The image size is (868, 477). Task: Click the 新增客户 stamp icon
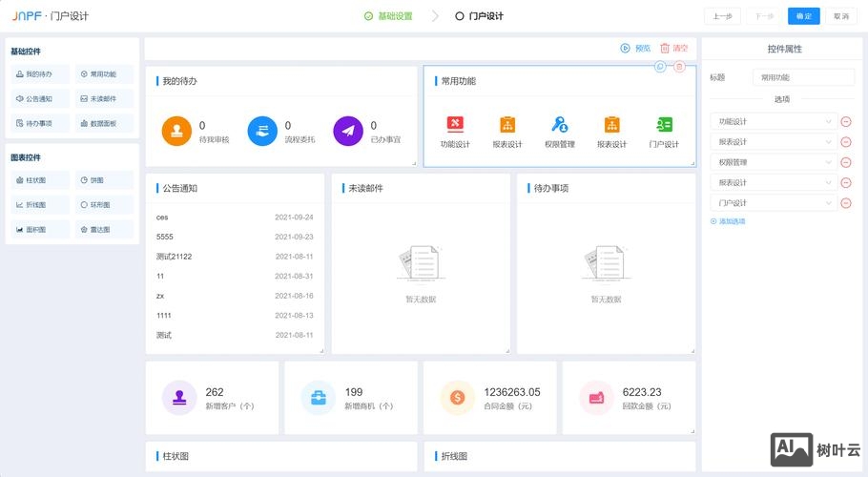[x=179, y=398]
